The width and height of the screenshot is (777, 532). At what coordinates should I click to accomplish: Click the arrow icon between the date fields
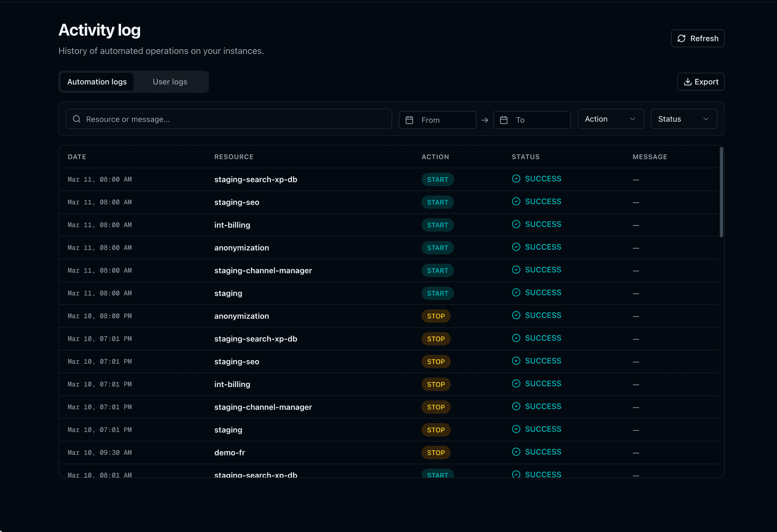[485, 120]
